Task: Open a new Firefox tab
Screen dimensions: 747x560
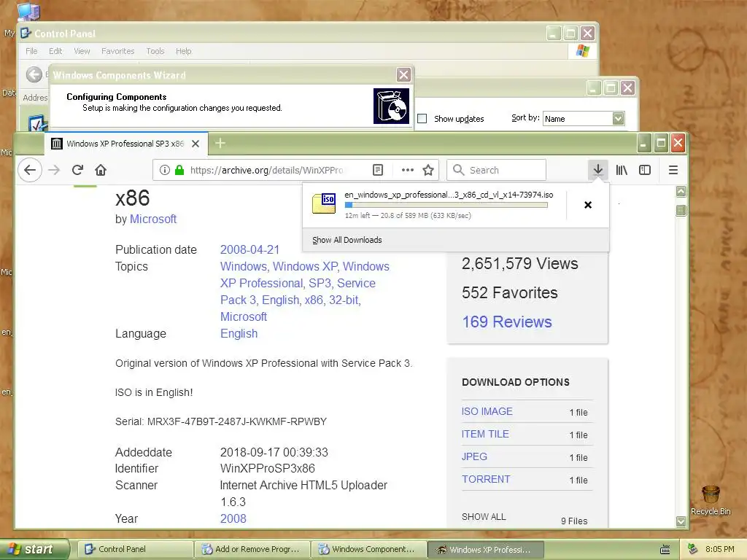Action: [220, 143]
